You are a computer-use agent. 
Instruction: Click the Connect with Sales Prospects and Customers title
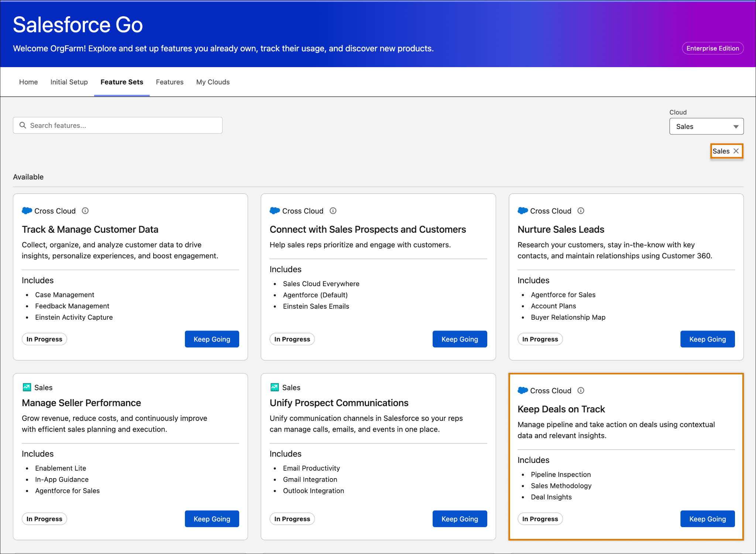368,229
